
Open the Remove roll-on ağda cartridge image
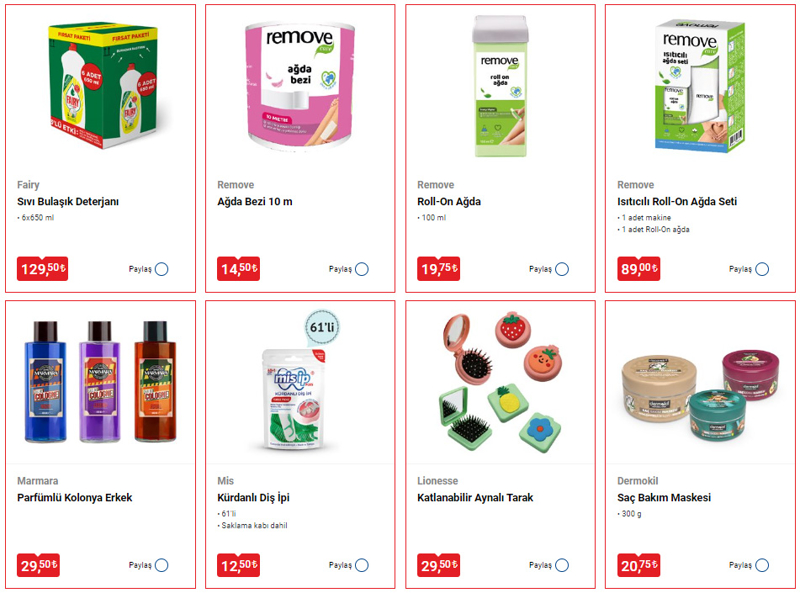(500, 86)
